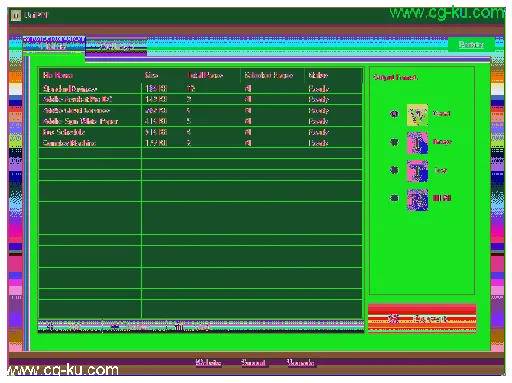The image size is (512, 383).
Task: Open the Upgrade link in footer
Action: coord(300,362)
